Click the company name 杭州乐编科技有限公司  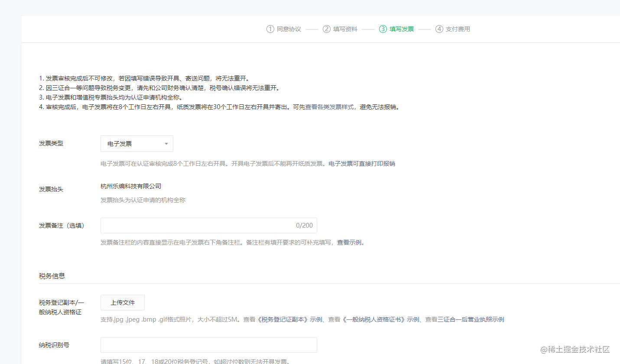point(131,186)
